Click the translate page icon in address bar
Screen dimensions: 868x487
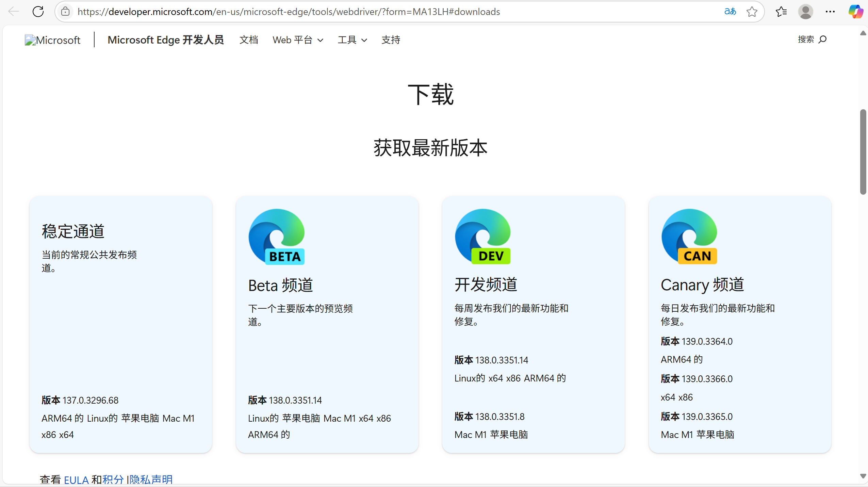point(730,12)
